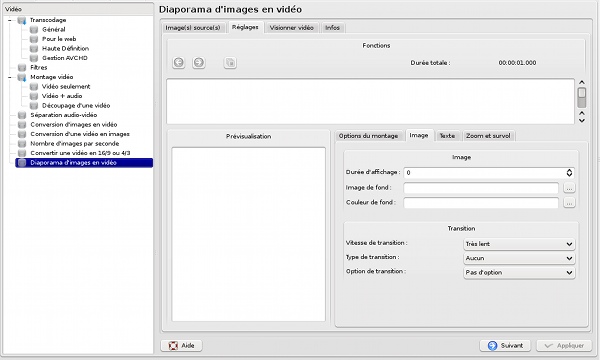Open the Infos tab
Viewport: 600px width, 360px height.
coord(333,28)
